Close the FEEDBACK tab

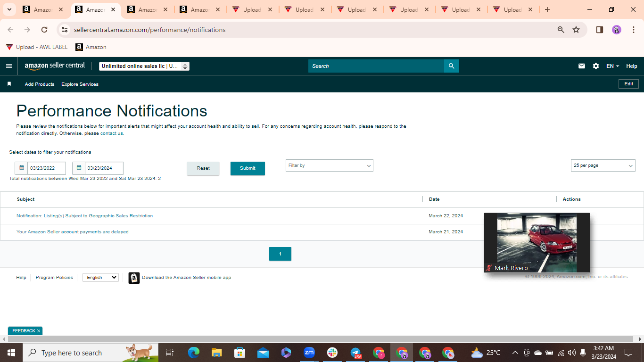39,331
